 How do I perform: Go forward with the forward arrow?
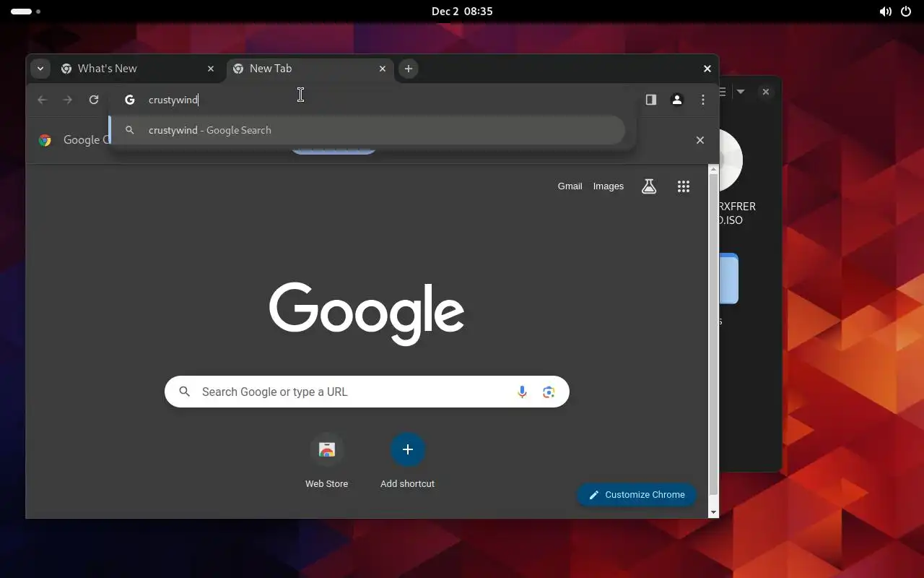(x=68, y=100)
